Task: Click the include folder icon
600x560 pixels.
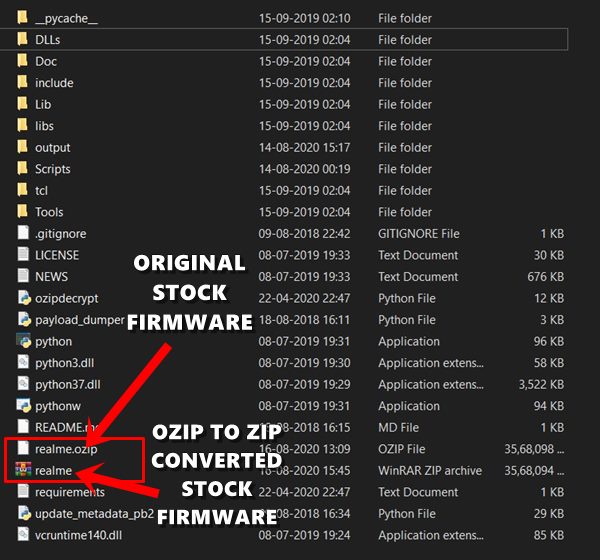Action: pyautogui.click(x=23, y=82)
